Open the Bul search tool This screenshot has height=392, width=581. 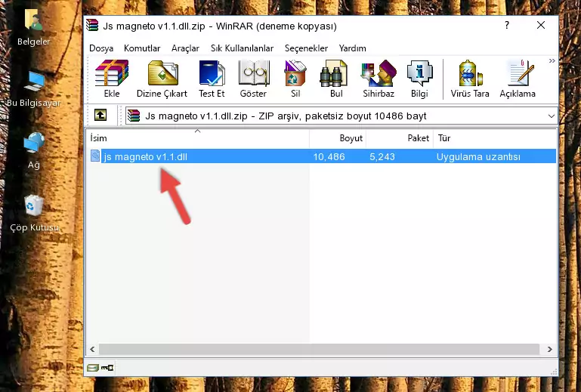[336, 79]
